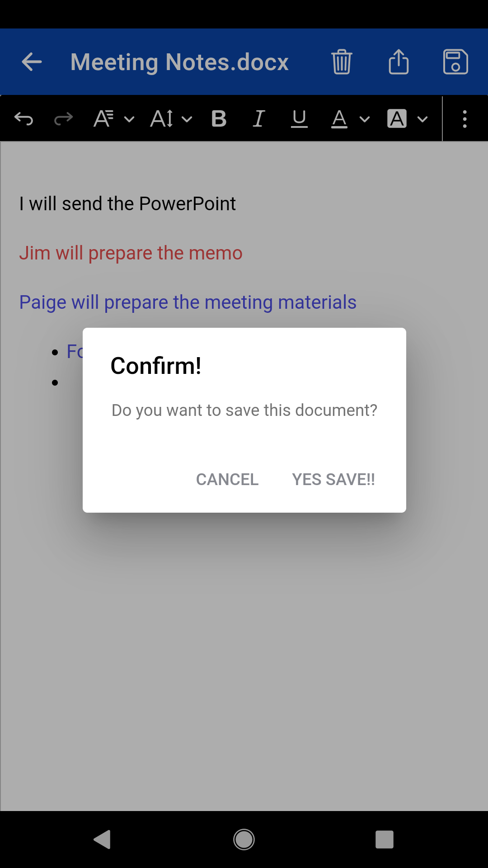Screen dimensions: 488x868
Task: Toggle bold formatting
Action: [218, 118]
